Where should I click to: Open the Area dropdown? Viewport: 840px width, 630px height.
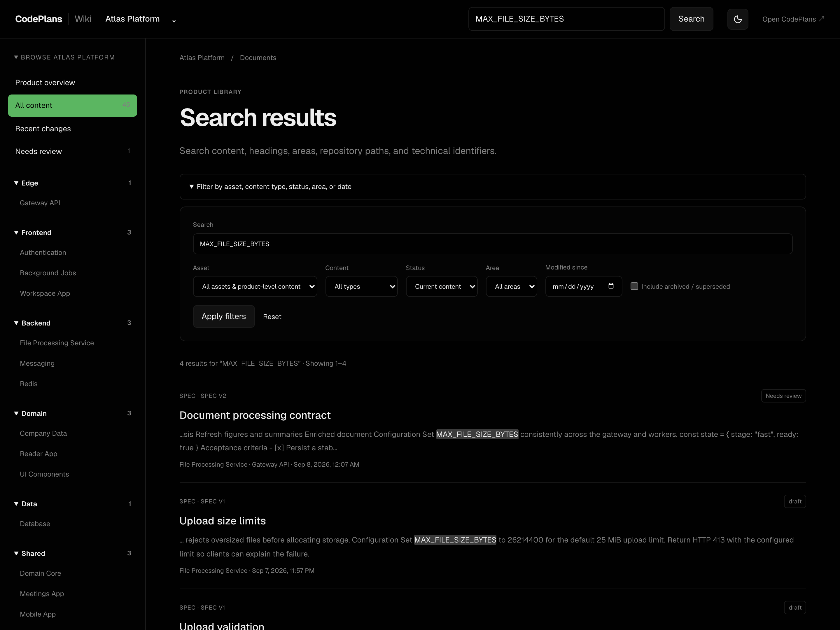point(511,286)
